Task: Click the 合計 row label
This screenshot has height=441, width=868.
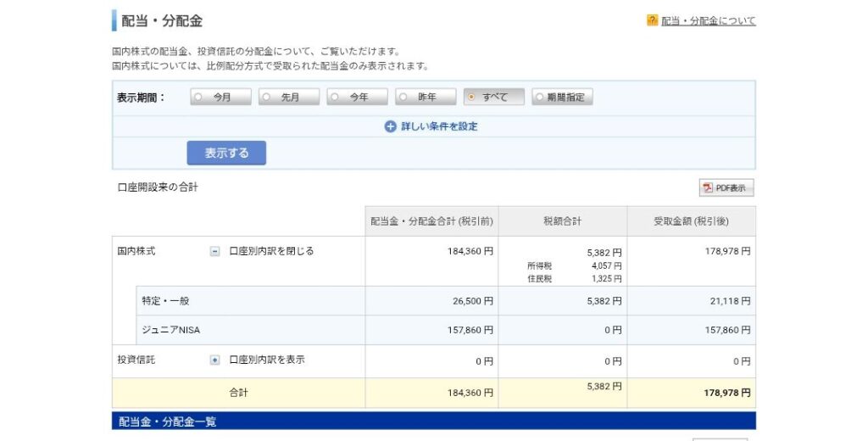Action: [x=238, y=393]
